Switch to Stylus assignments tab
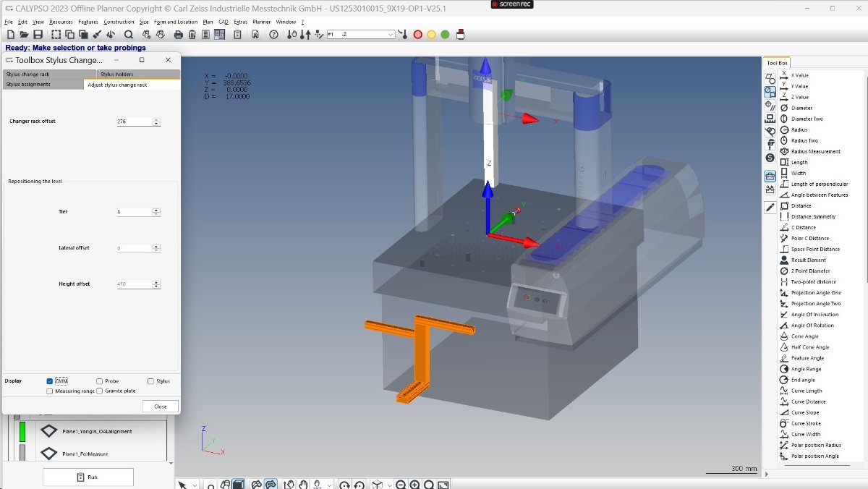This screenshot has height=489, width=868. [43, 85]
